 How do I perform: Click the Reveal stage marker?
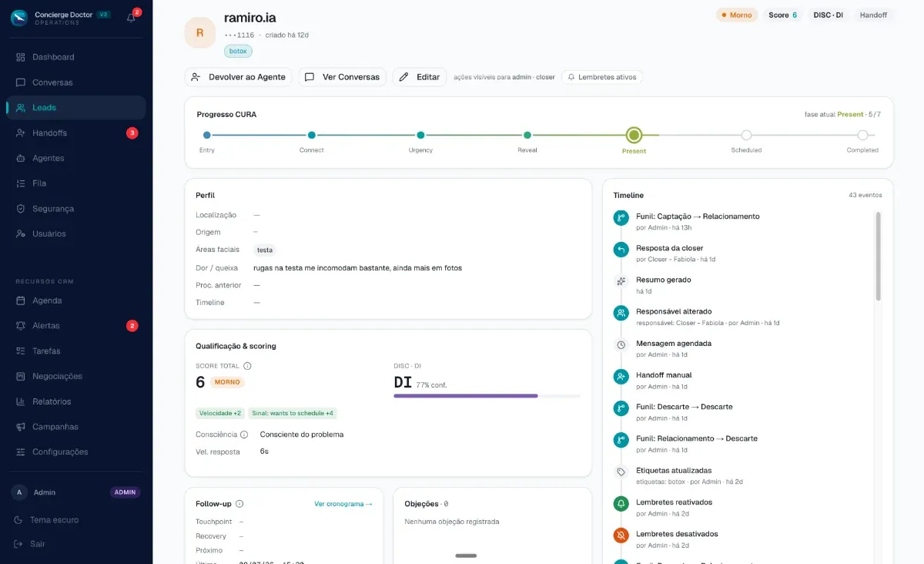[527, 135]
